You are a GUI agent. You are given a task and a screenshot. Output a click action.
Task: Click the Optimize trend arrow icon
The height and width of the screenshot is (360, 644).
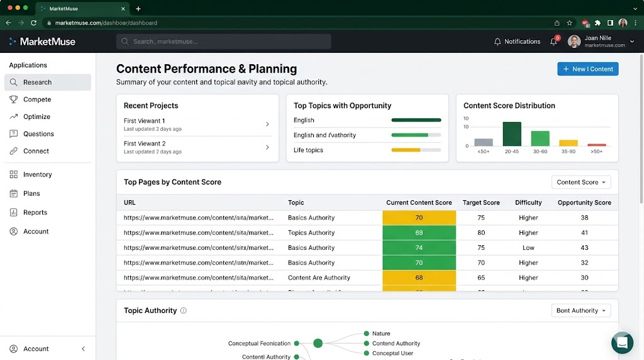click(x=14, y=116)
